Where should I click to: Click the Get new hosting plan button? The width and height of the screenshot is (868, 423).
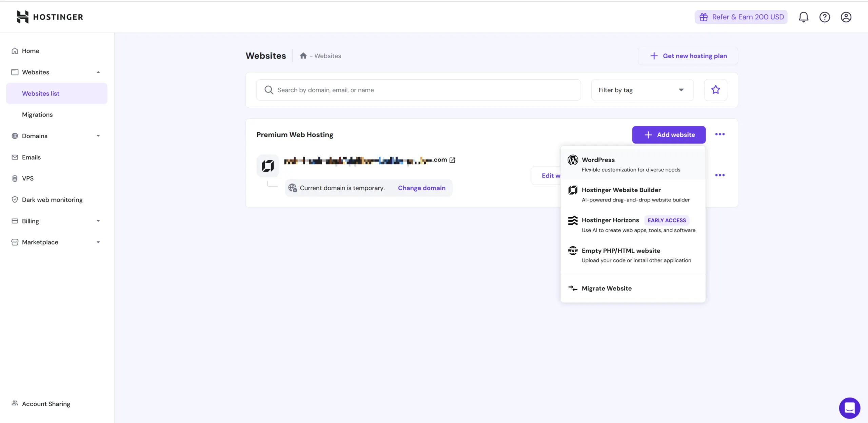[x=687, y=56]
